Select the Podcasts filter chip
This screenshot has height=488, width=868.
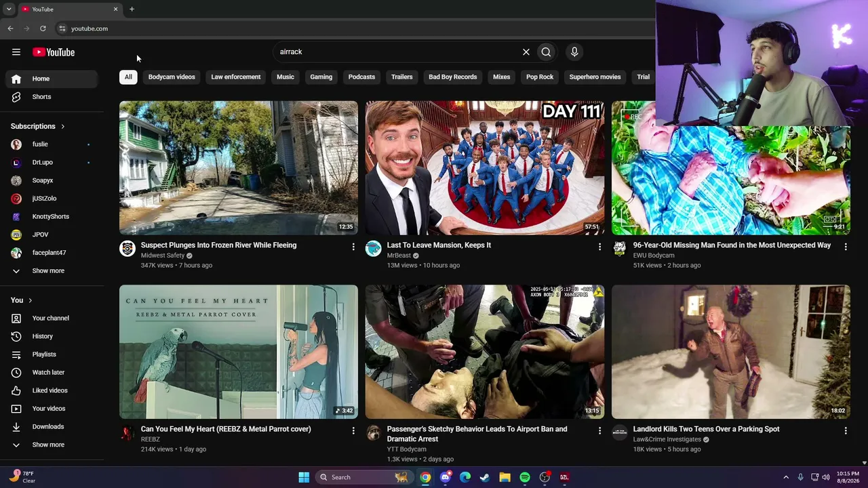point(361,77)
